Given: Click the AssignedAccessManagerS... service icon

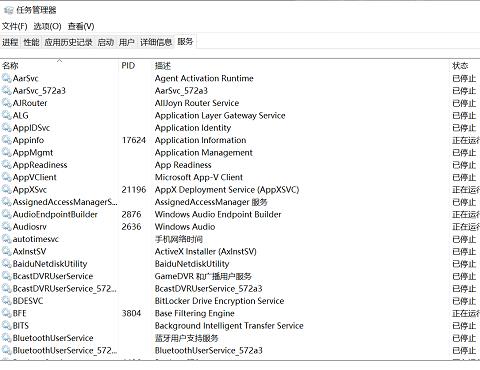Looking at the screenshot, I should 6,202.
